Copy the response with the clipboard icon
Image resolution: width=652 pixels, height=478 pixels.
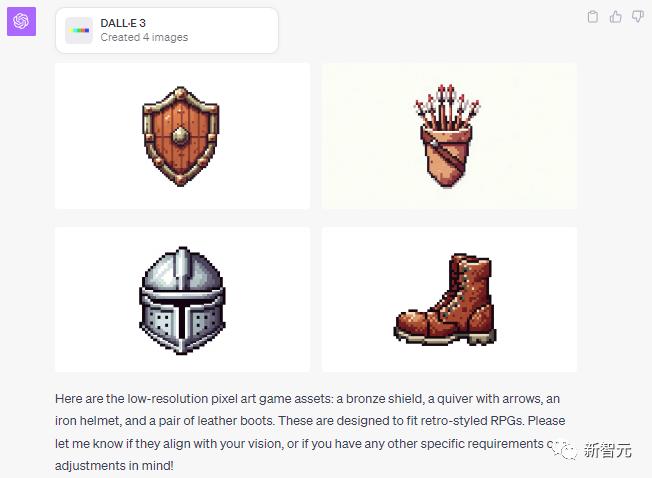click(593, 17)
